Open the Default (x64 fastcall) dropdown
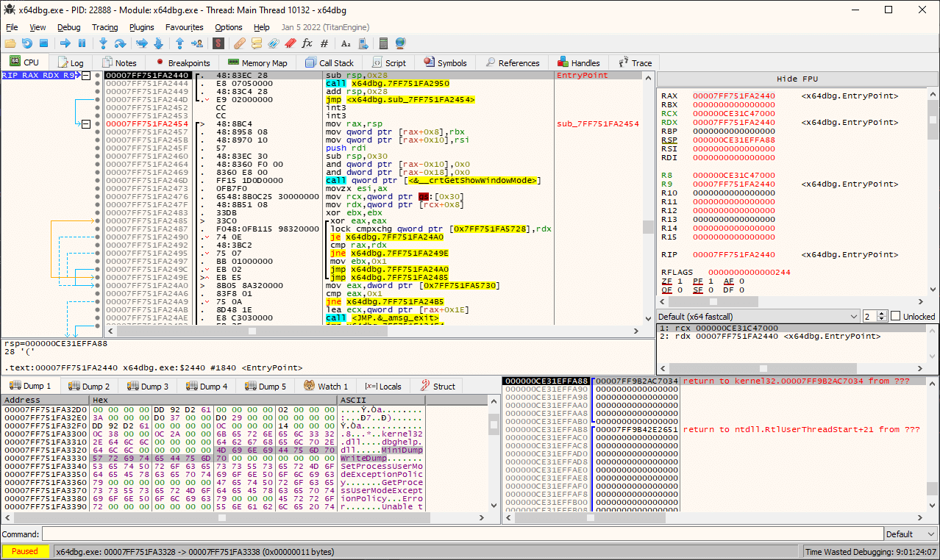 758,316
